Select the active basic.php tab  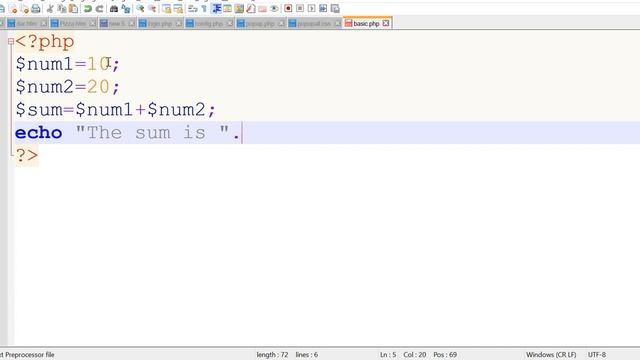[366, 24]
